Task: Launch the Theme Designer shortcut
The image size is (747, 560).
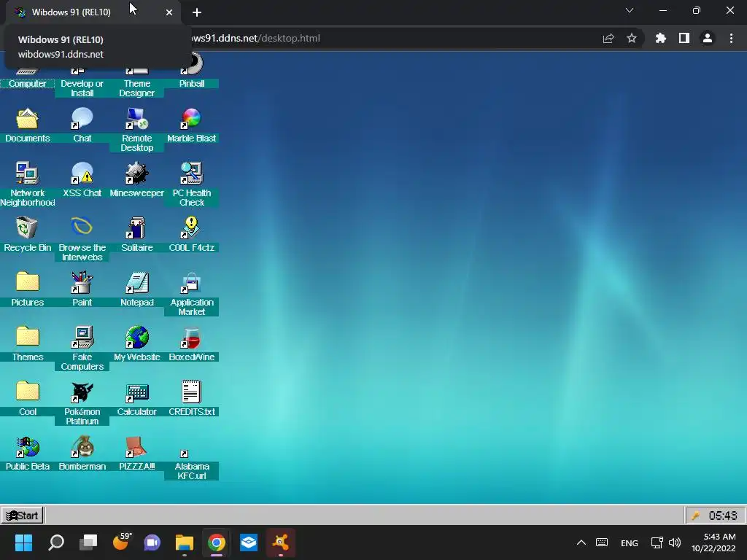Action: (x=136, y=88)
